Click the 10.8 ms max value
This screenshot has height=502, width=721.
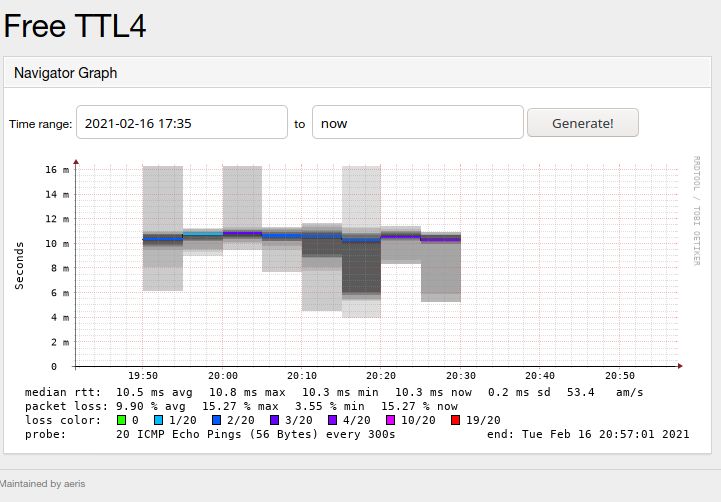(247, 392)
